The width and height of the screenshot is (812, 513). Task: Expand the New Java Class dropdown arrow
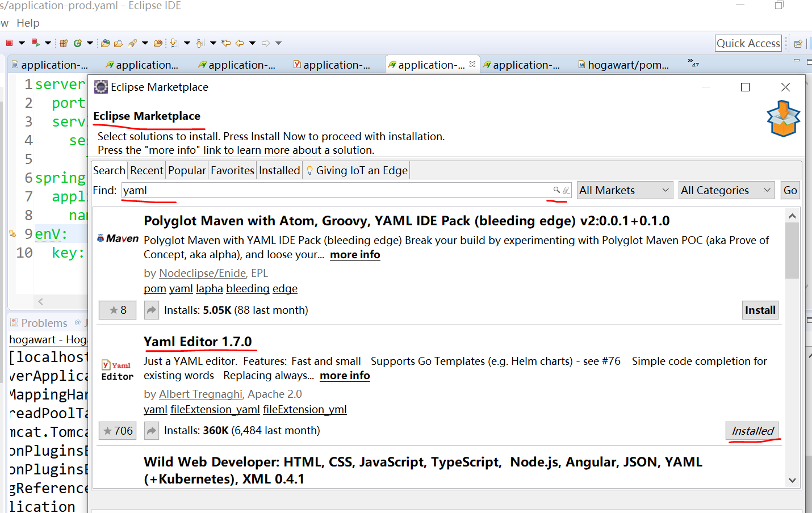90,43
